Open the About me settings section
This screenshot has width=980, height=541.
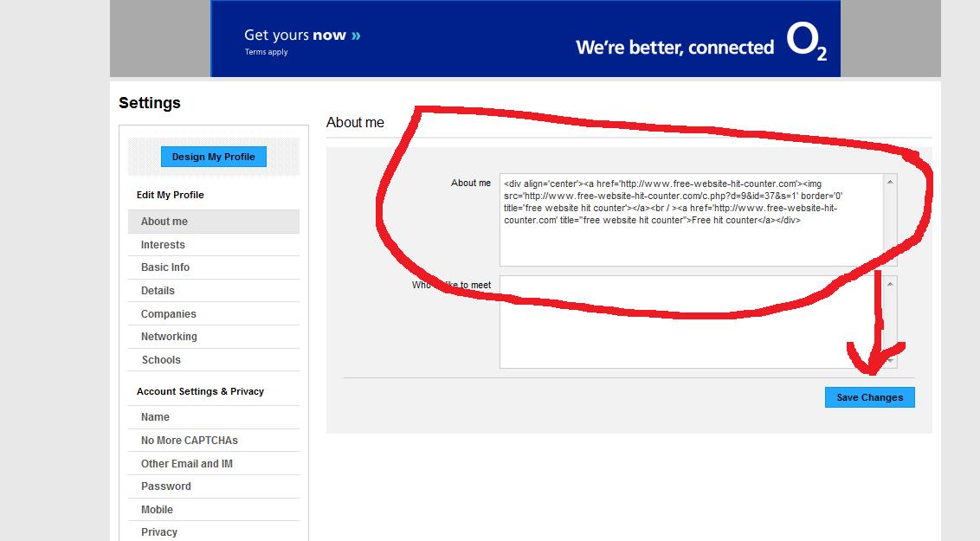(214, 221)
